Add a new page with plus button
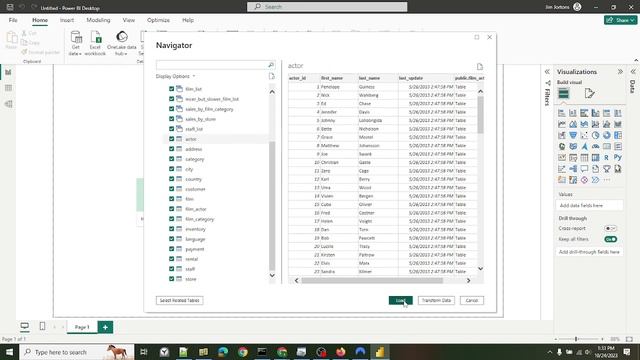This screenshot has height=360, width=640. pyautogui.click(x=105, y=327)
